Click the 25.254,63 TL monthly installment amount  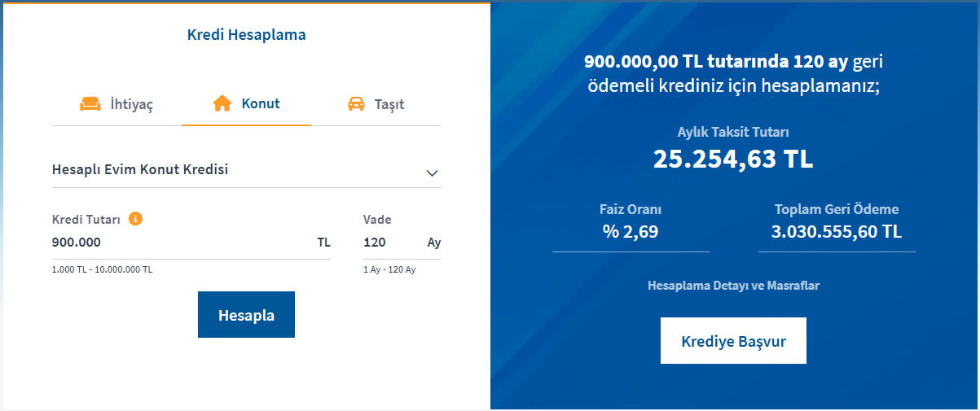click(x=733, y=159)
